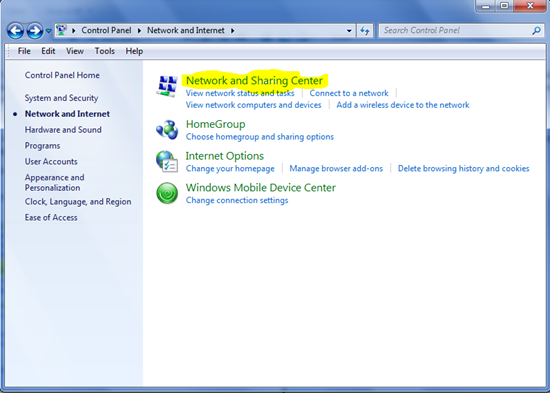Viewport: 550px width, 393px height.
Task: Open Programs category
Action: [x=42, y=146]
